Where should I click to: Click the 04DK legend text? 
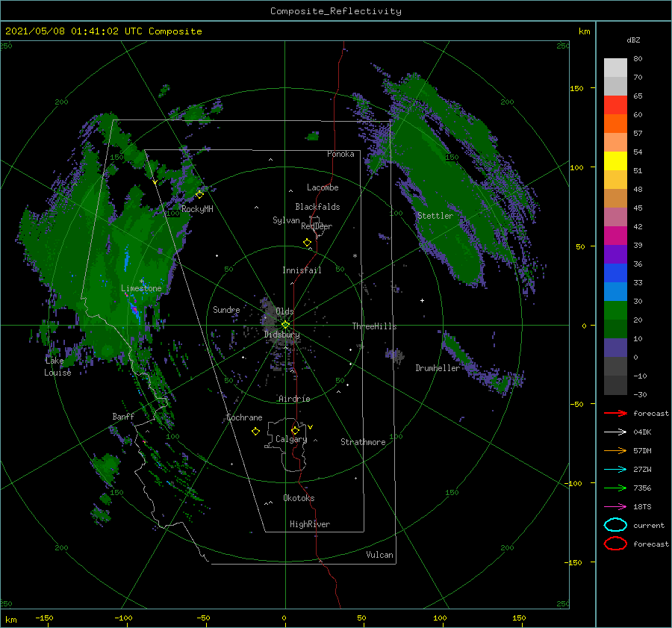point(642,432)
